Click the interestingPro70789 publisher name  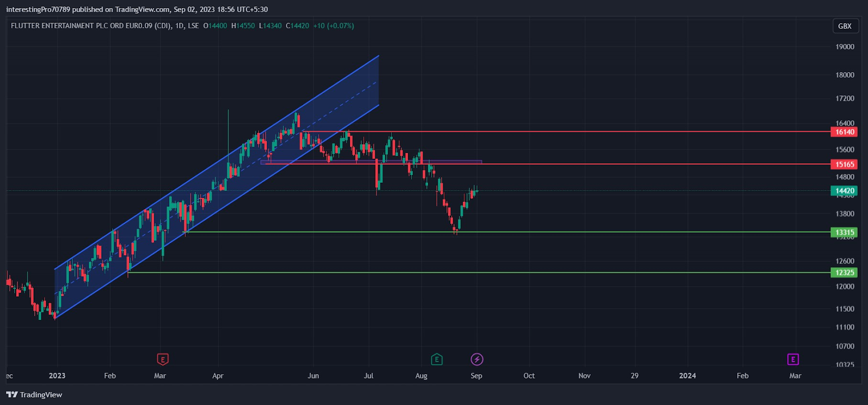click(x=38, y=9)
